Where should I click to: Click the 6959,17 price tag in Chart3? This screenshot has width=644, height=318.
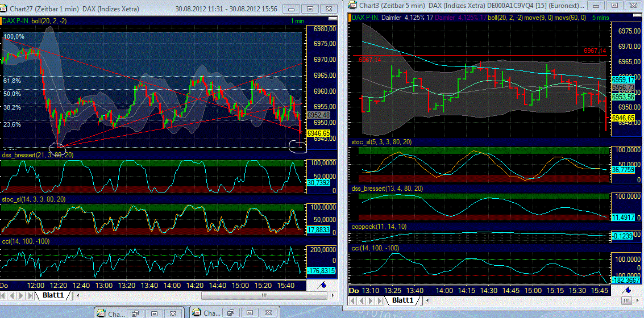(623, 79)
